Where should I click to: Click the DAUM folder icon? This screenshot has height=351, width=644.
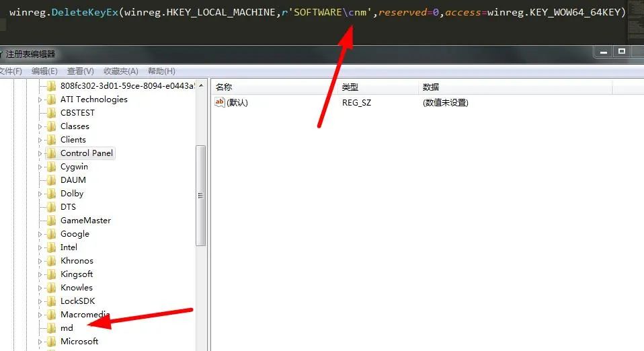click(x=51, y=180)
